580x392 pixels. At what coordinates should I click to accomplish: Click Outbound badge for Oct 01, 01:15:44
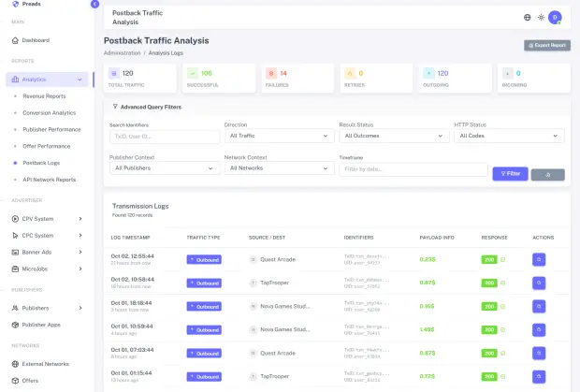204,377
